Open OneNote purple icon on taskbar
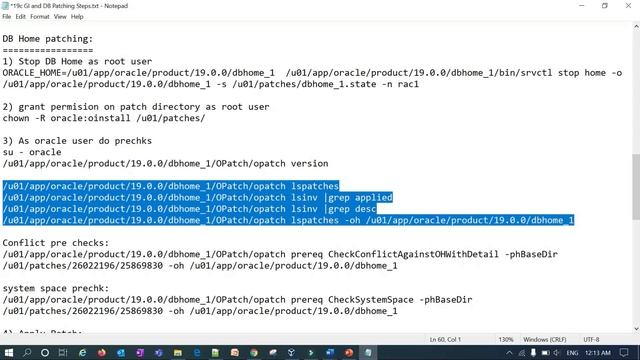Viewport: 640px width, 360px height. coord(140,353)
